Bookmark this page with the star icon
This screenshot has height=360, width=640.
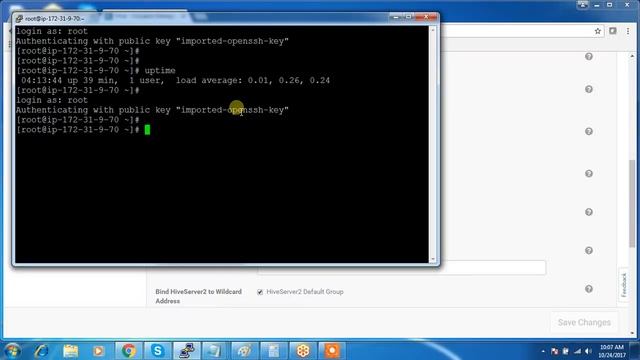coord(598,31)
